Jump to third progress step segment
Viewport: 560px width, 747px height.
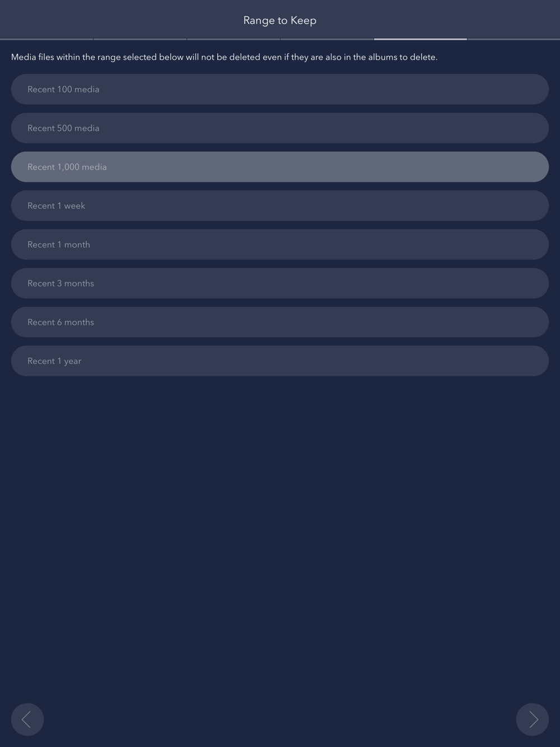tap(234, 39)
